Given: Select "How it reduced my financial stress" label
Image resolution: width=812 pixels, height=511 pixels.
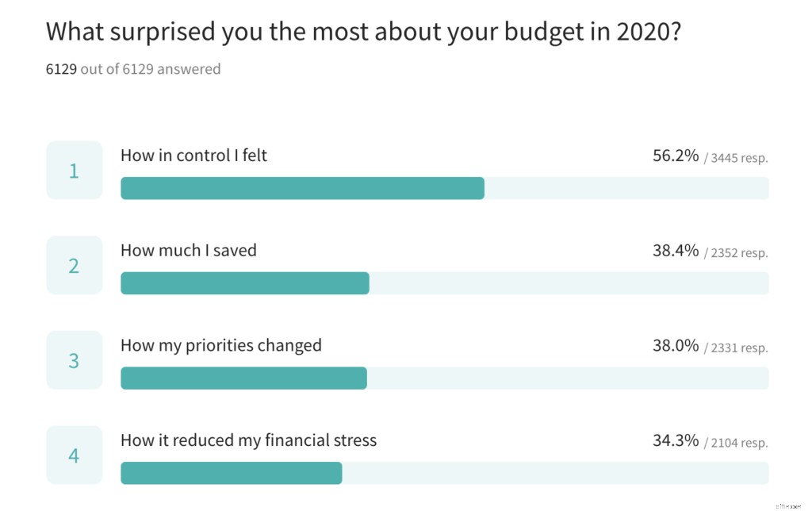Looking at the screenshot, I should 248,440.
